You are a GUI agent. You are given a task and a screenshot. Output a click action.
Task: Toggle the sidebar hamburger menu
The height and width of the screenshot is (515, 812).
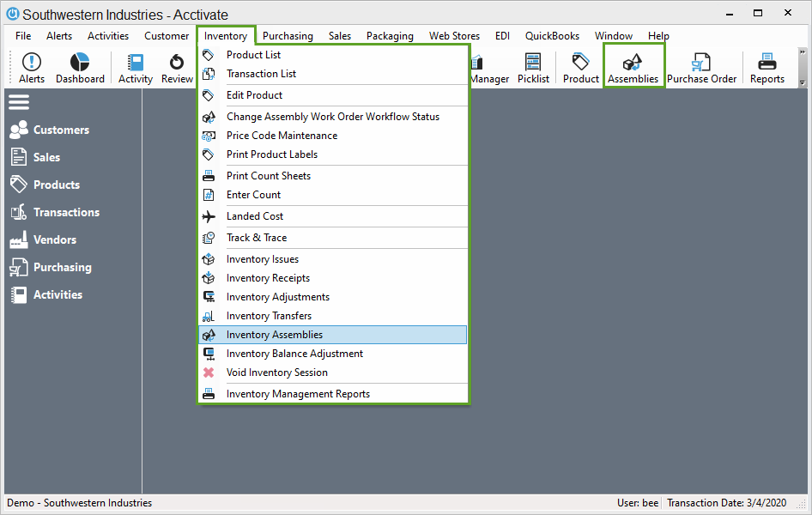pos(19,102)
